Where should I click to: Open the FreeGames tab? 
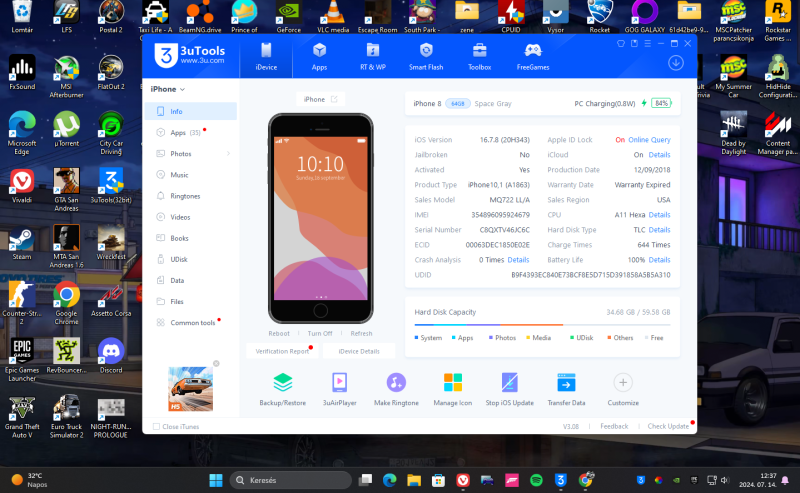click(x=533, y=57)
